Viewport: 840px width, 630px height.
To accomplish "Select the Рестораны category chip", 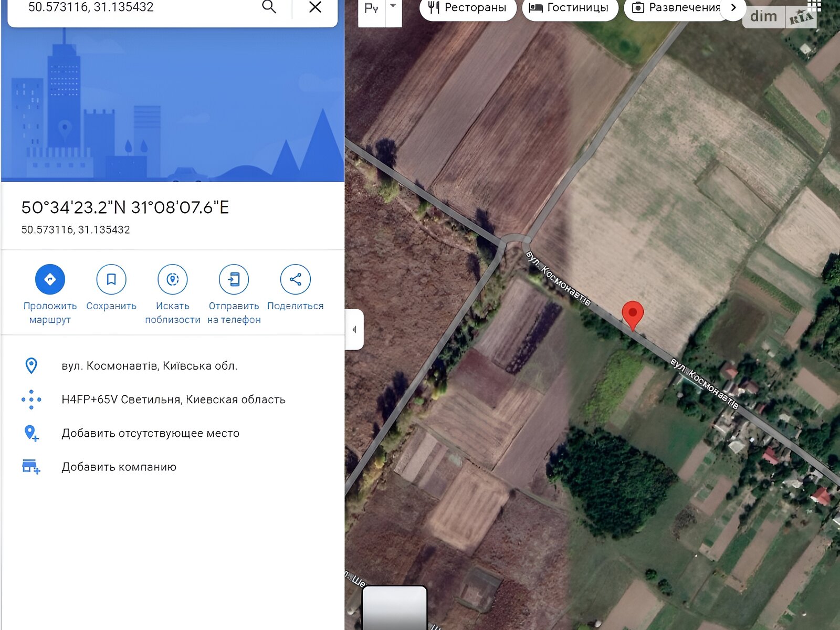I will tap(468, 8).
